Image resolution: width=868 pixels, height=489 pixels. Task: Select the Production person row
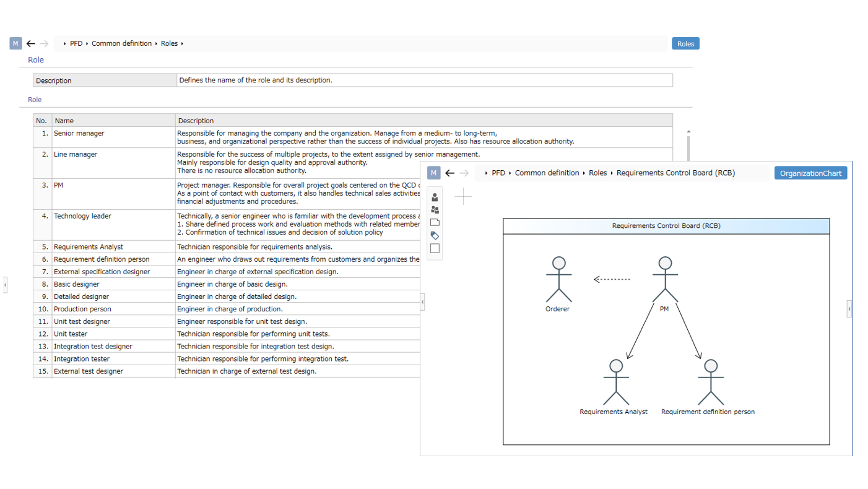(82, 309)
